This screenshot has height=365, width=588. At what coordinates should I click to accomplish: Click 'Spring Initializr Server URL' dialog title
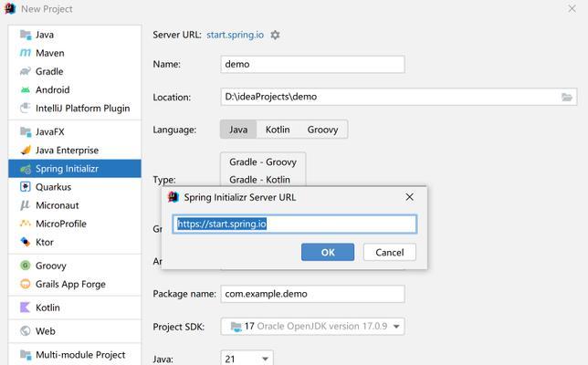click(240, 197)
